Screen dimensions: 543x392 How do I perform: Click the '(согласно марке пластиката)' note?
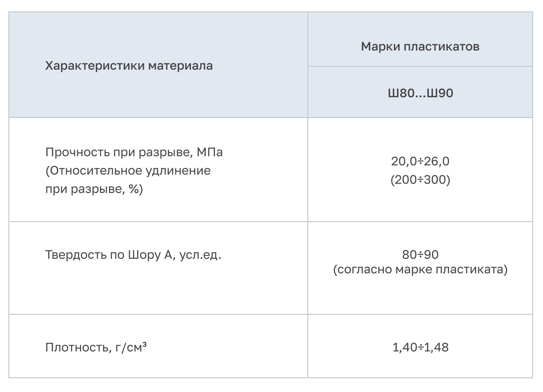[x=420, y=269]
